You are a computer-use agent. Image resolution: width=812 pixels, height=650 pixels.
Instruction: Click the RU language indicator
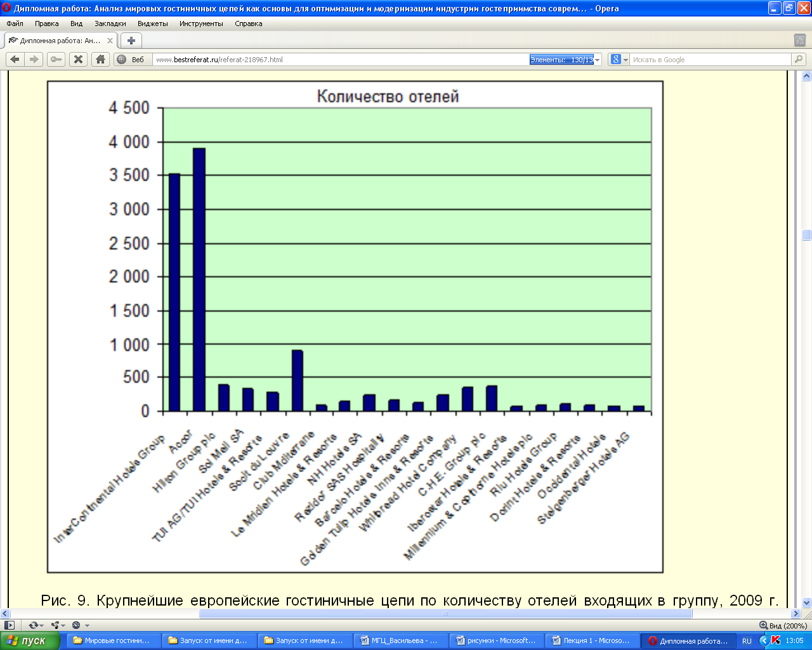tap(747, 641)
